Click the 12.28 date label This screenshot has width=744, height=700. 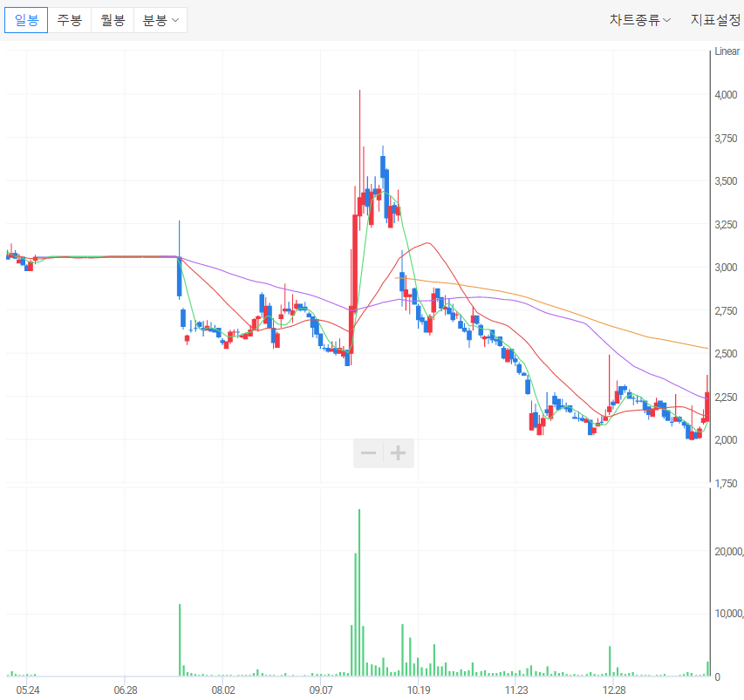[x=614, y=690]
